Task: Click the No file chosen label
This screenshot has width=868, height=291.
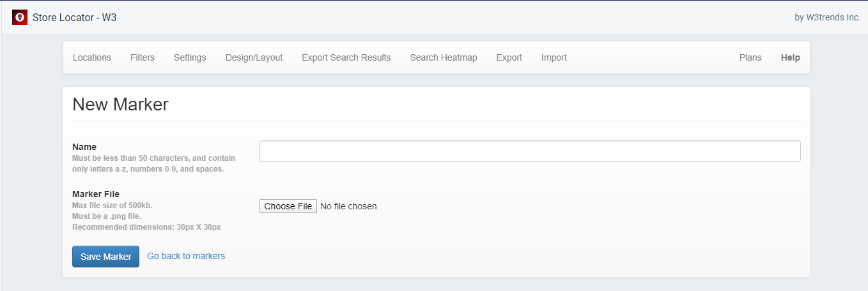Action: pos(348,206)
